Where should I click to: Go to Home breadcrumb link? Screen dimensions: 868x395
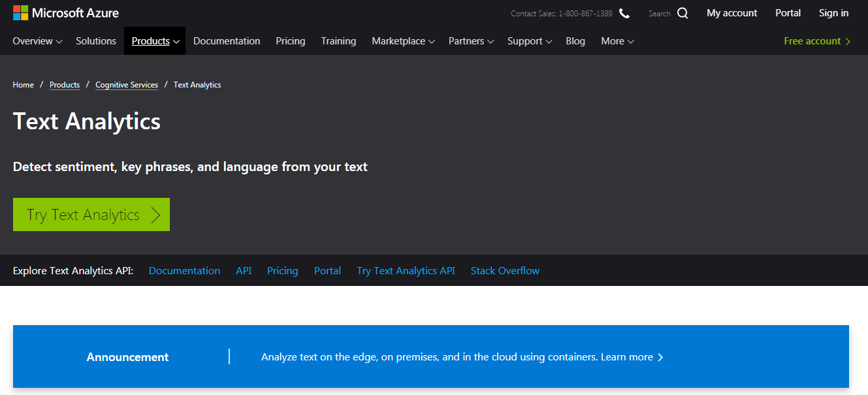click(24, 85)
